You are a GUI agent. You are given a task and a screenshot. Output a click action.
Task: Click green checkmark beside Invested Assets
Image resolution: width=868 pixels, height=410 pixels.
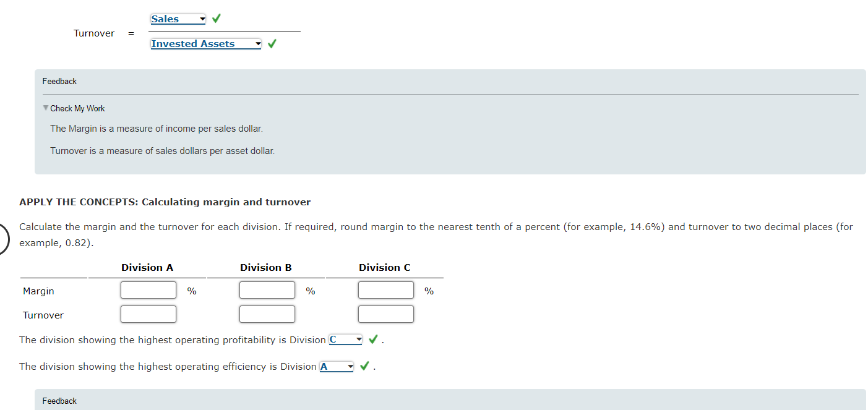coord(272,44)
